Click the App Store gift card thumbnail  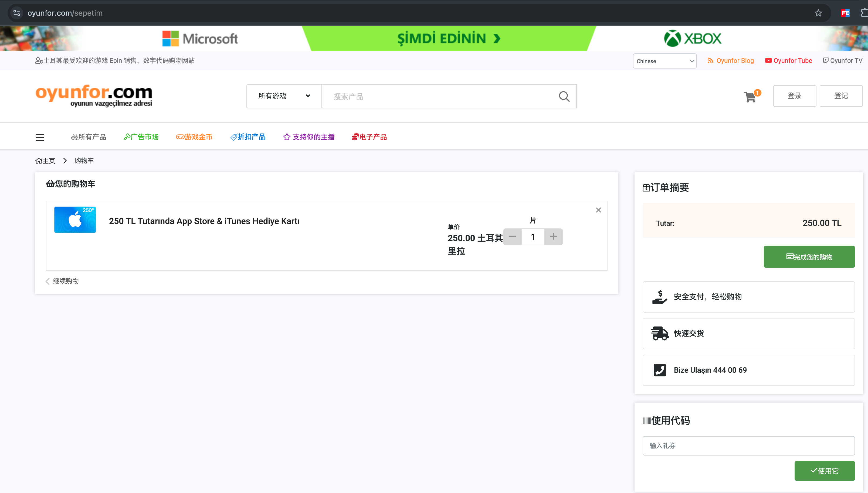pos(75,220)
